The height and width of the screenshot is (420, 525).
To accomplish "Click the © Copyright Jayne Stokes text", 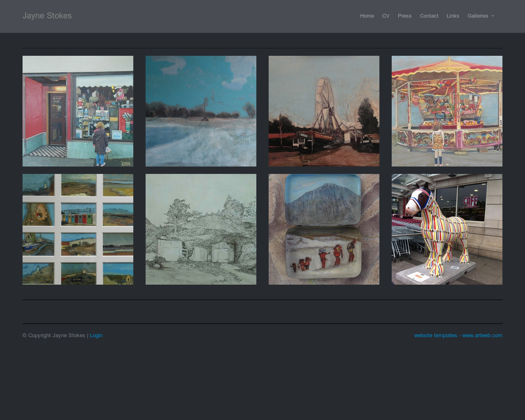I will [54, 336].
